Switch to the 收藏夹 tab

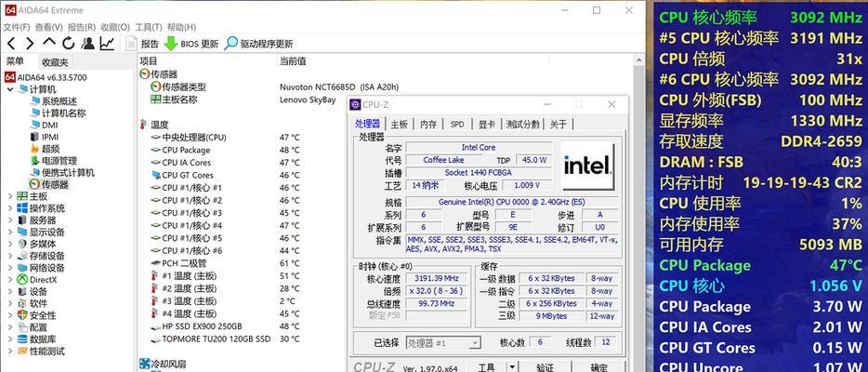(55, 62)
